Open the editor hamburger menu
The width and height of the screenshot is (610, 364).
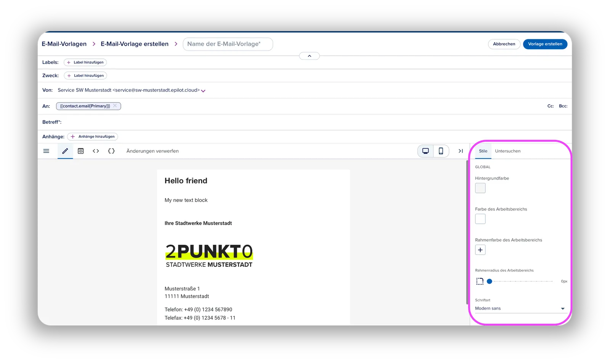pyautogui.click(x=46, y=151)
